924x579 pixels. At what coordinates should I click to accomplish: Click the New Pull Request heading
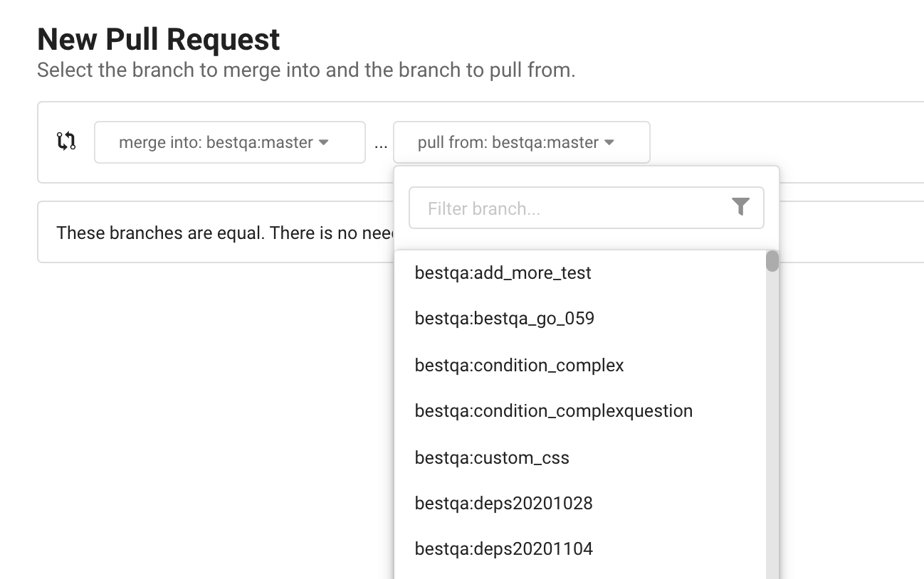tap(159, 40)
